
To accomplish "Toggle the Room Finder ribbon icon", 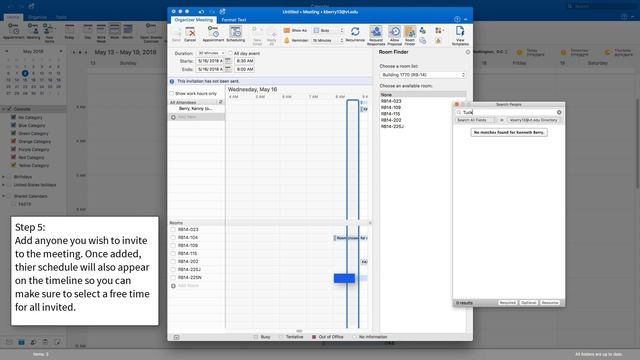I will [x=410, y=31].
